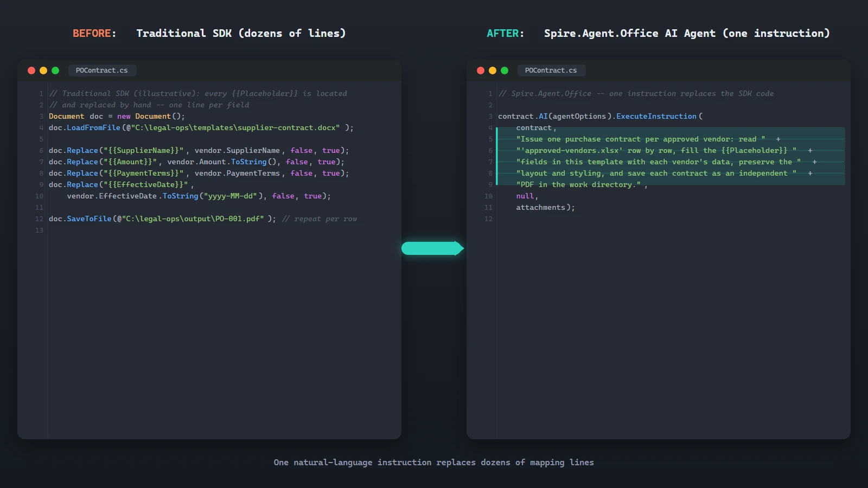The width and height of the screenshot is (868, 488).
Task: Click the 'Issue one purchase contract' string line
Action: coord(648,139)
